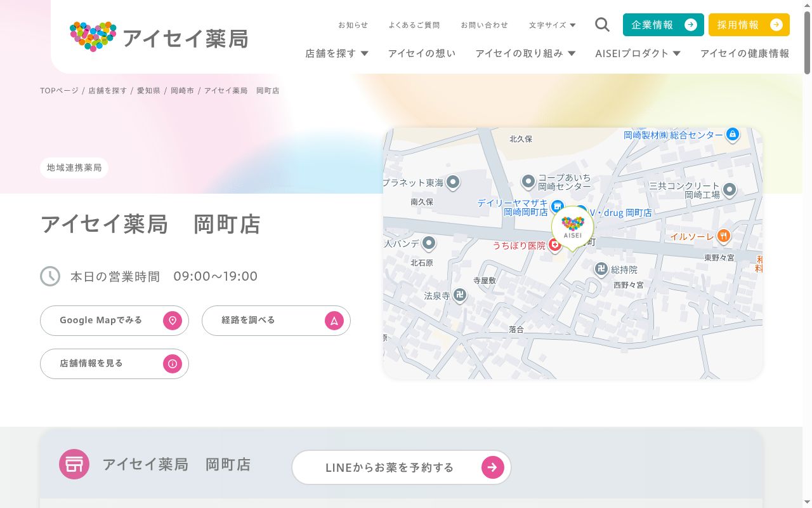Screen dimensions: 812x508
Task: Open the お知らせ link
Action: (x=353, y=25)
